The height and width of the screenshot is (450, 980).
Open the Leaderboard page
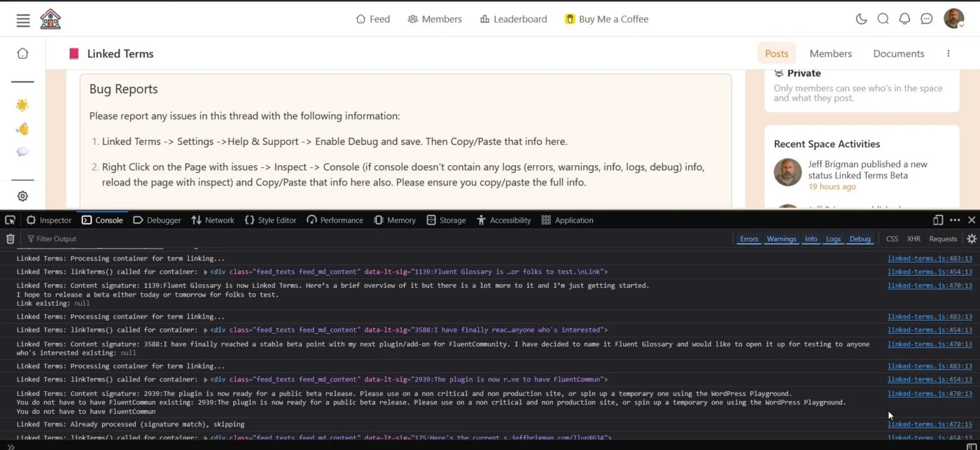pos(513,19)
